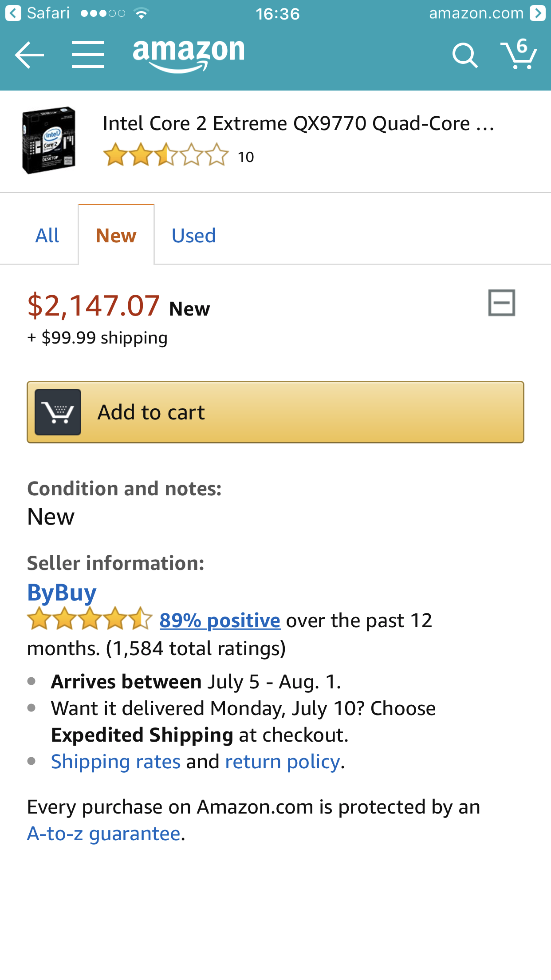Open the shopping cart with 6 items

[519, 55]
